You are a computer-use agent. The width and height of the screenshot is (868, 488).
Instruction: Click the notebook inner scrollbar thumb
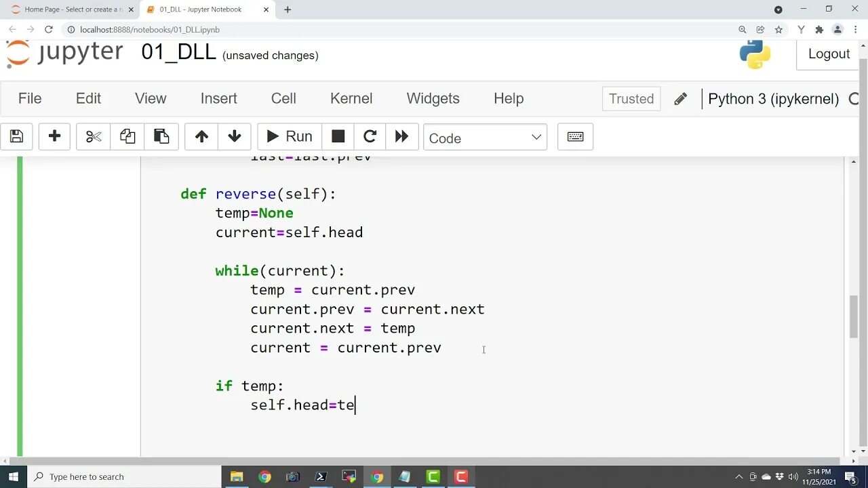853,317
